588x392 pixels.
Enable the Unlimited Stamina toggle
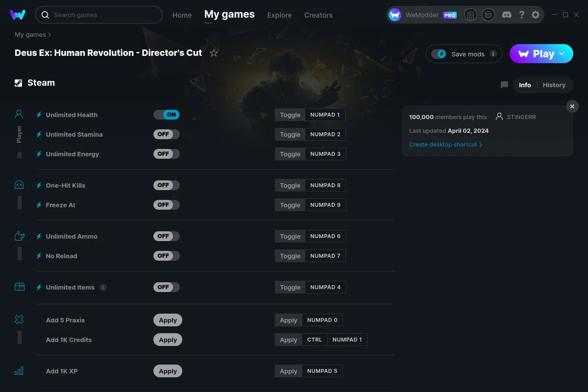point(167,134)
